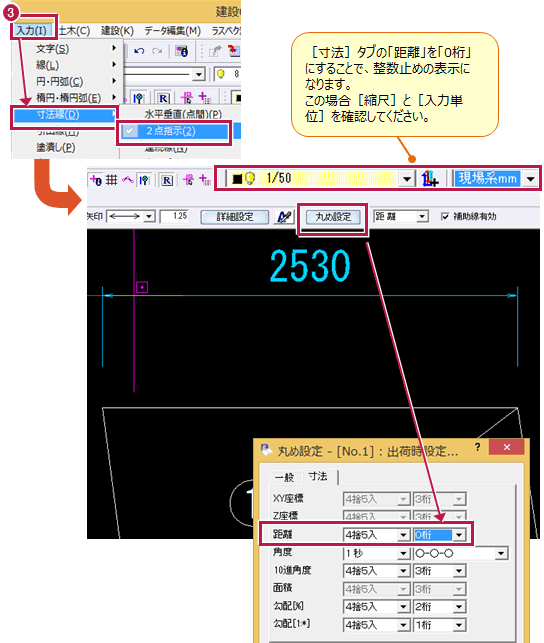Image resolution: width=544 pixels, height=643 pixels.
Task: Click the help question mark in 丸め設定 dialog
Action: click(x=477, y=447)
